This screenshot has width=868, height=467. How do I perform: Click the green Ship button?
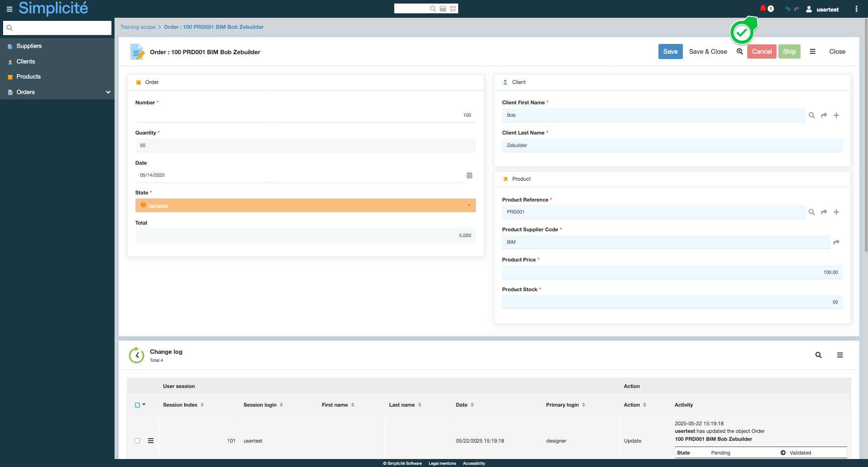click(x=789, y=51)
